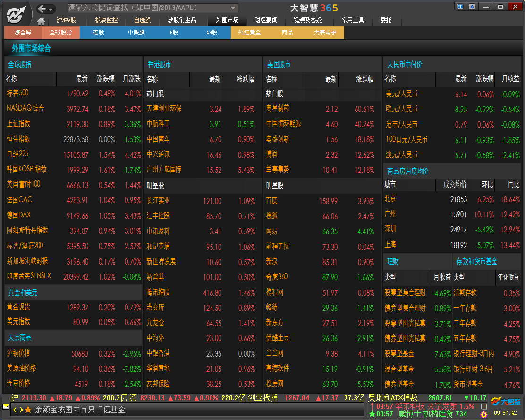Click the back arrow button

coord(42,9)
